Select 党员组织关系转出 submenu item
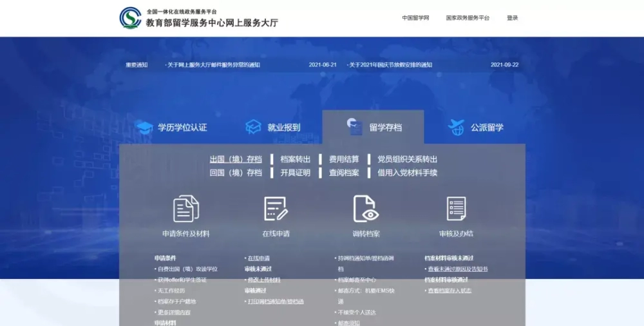This screenshot has height=326, width=644. (408, 159)
